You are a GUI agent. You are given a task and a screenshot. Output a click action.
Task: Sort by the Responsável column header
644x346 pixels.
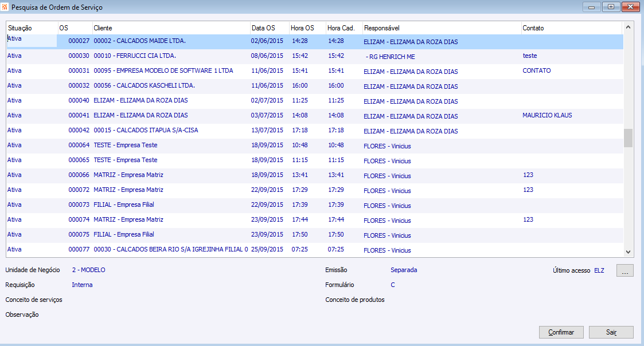[442, 28]
